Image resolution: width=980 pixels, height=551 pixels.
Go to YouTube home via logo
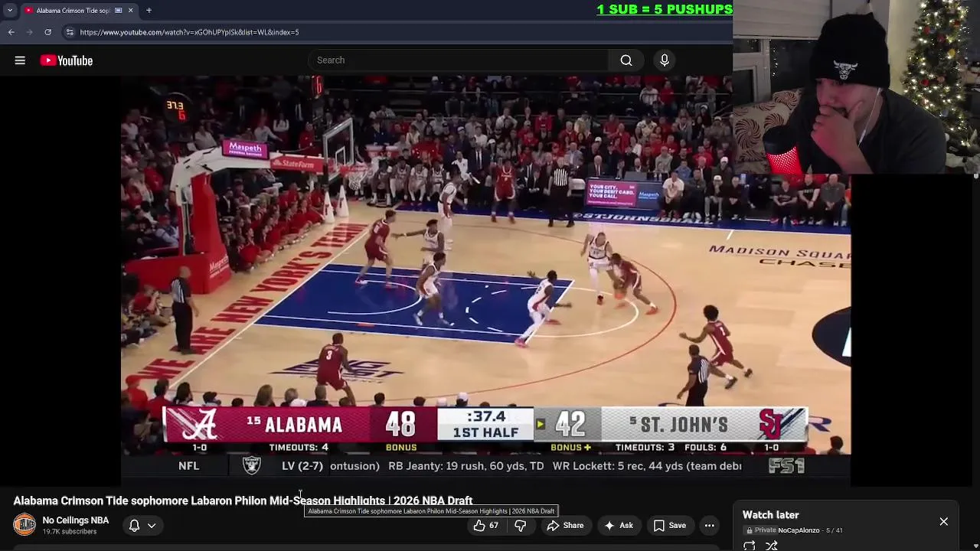[x=67, y=60]
